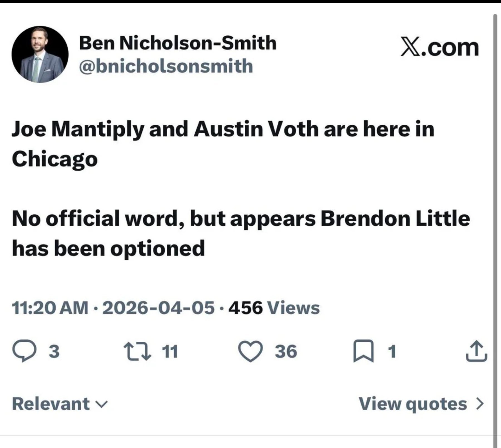Click the View quotes arrow chevron
Viewport: 501px width, 448px height.
point(480,404)
